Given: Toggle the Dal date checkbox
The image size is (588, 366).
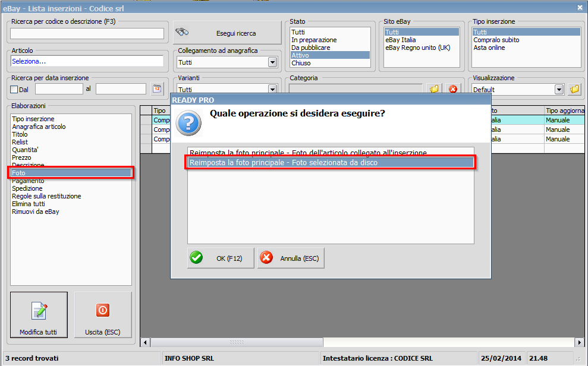Looking at the screenshot, I should coord(14,90).
